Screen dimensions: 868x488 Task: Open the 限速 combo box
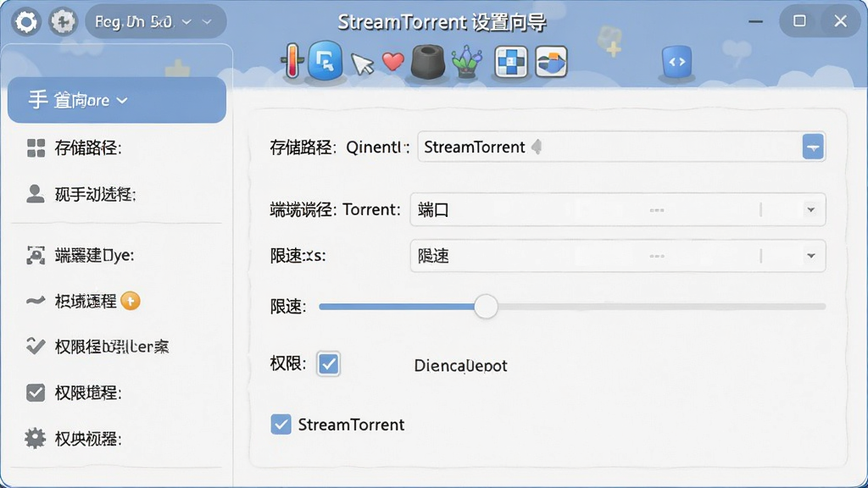click(618, 256)
